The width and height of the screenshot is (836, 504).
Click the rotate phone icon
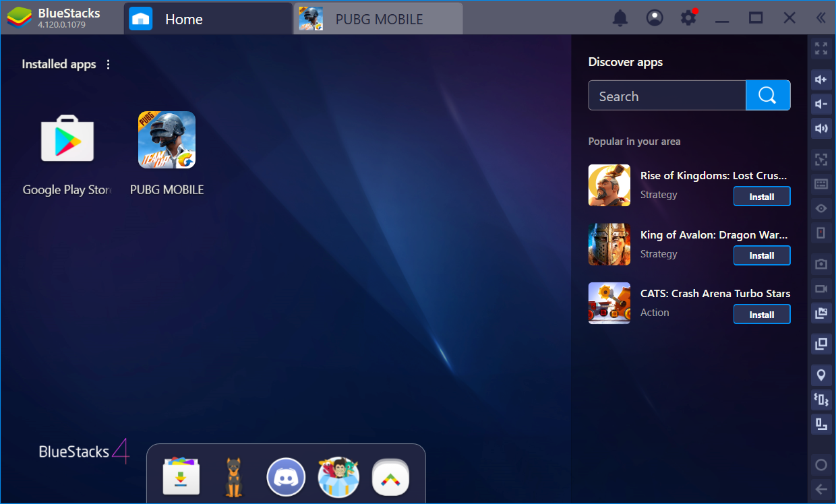[820, 232]
